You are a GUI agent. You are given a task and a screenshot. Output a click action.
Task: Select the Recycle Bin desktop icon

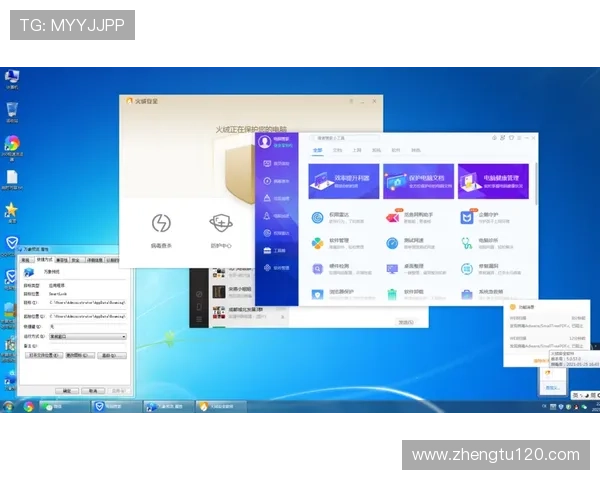[12, 109]
